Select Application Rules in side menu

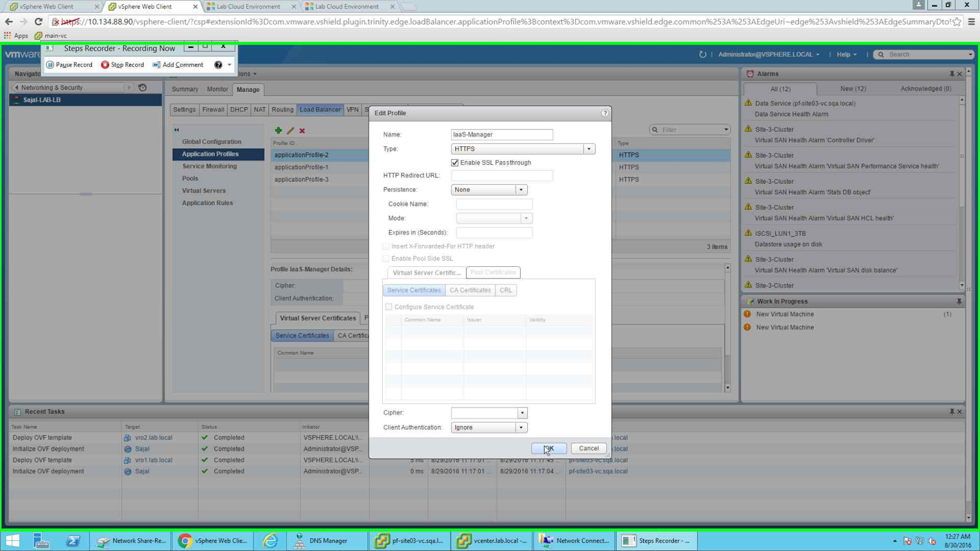pyautogui.click(x=207, y=203)
